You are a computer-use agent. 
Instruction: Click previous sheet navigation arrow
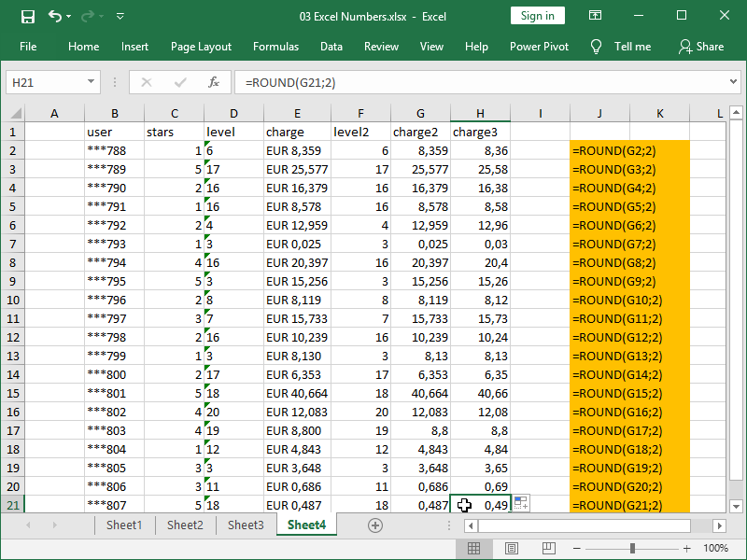(x=28, y=525)
